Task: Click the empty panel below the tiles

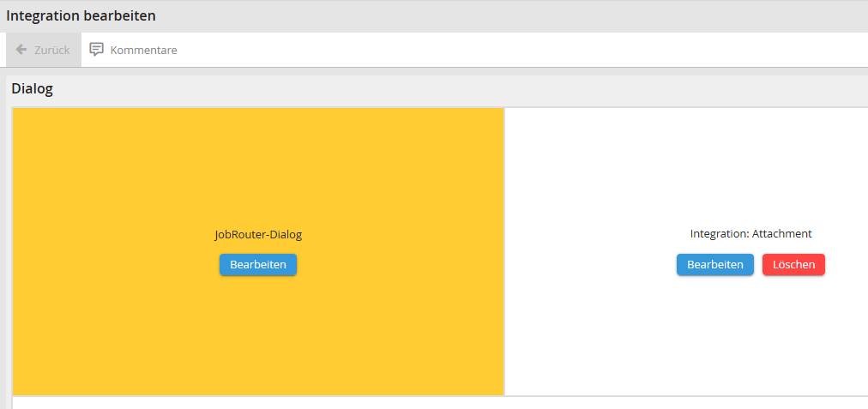Action: [x=429, y=403]
